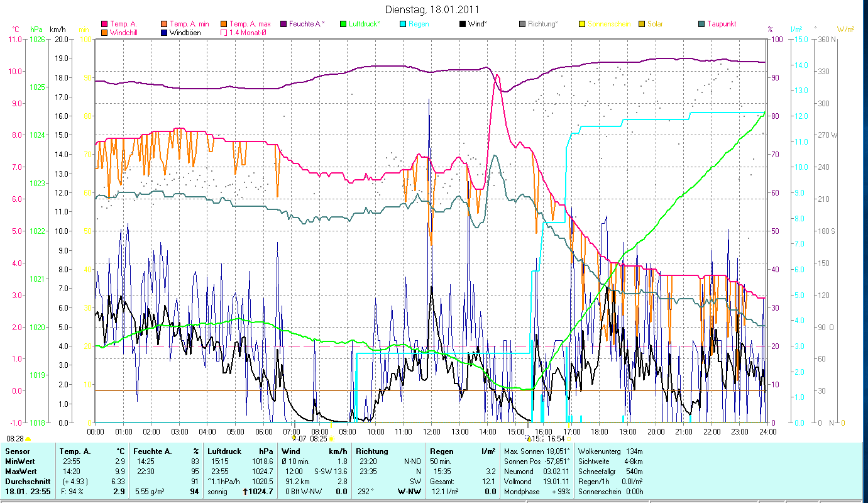The width and height of the screenshot is (868, 503).
Task: Click the Temp. A. min orange swatch
Action: [x=165, y=24]
